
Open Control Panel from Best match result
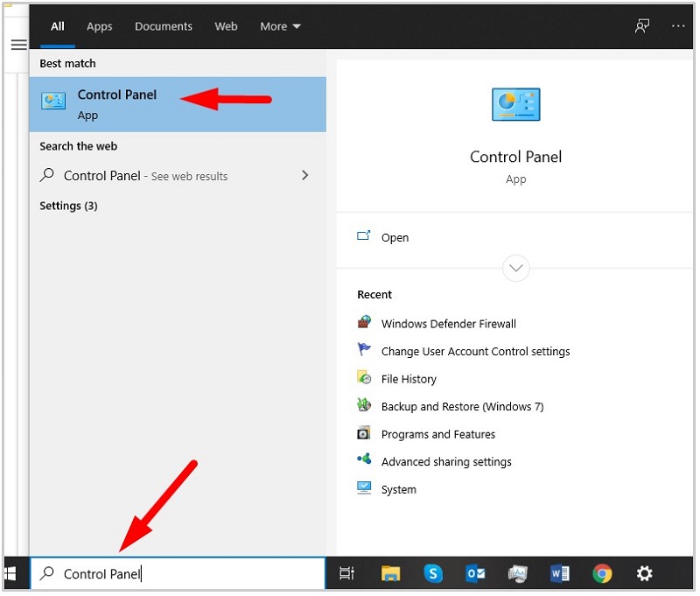(116, 103)
